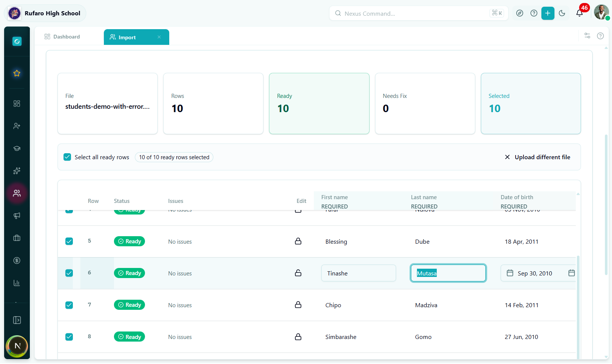Unlock editing for row 7 Chipo
The width and height of the screenshot is (612, 364).
pyautogui.click(x=298, y=305)
